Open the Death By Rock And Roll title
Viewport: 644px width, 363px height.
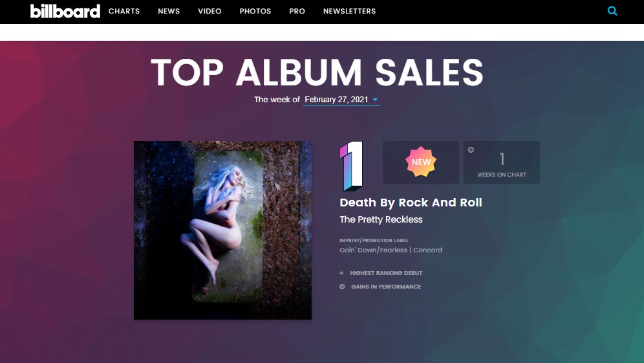(411, 203)
